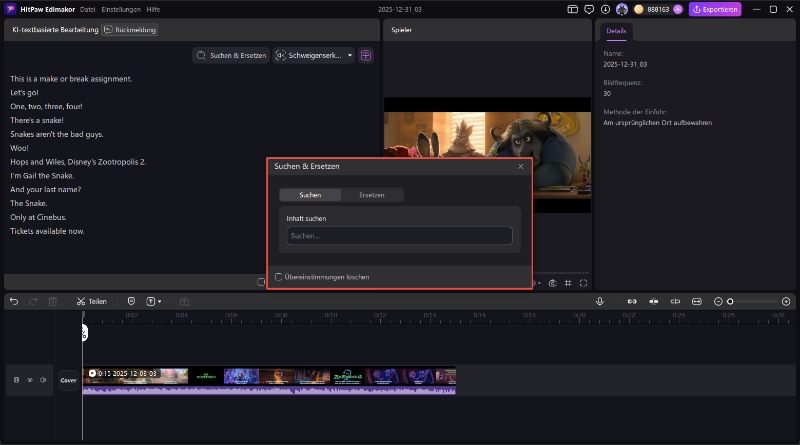Click the undo arrow in timeline toolbar

14,301
